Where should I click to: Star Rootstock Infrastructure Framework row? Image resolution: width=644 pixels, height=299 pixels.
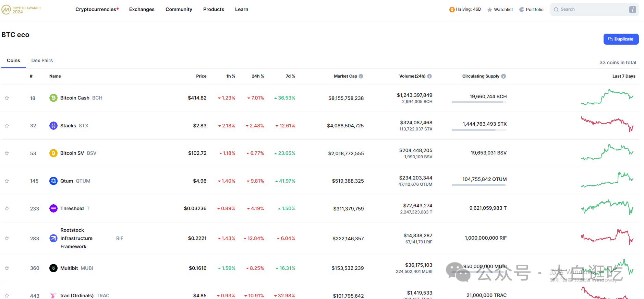[7, 238]
